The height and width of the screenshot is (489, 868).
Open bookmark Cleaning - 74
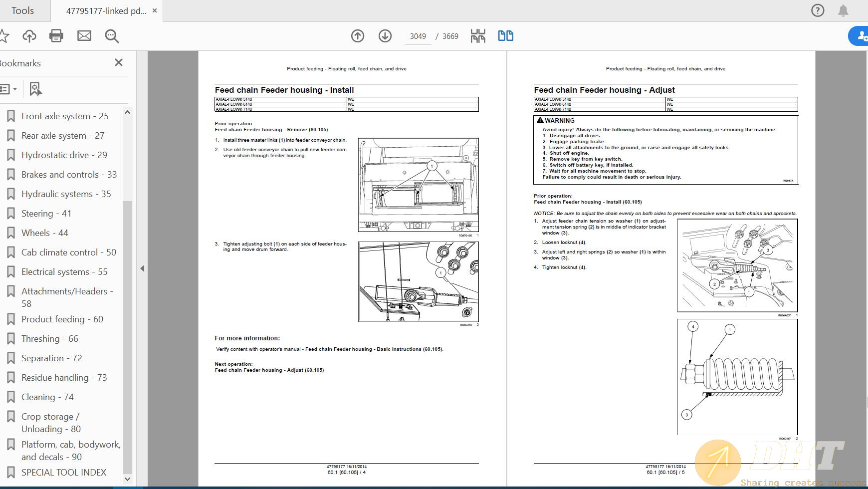point(47,397)
